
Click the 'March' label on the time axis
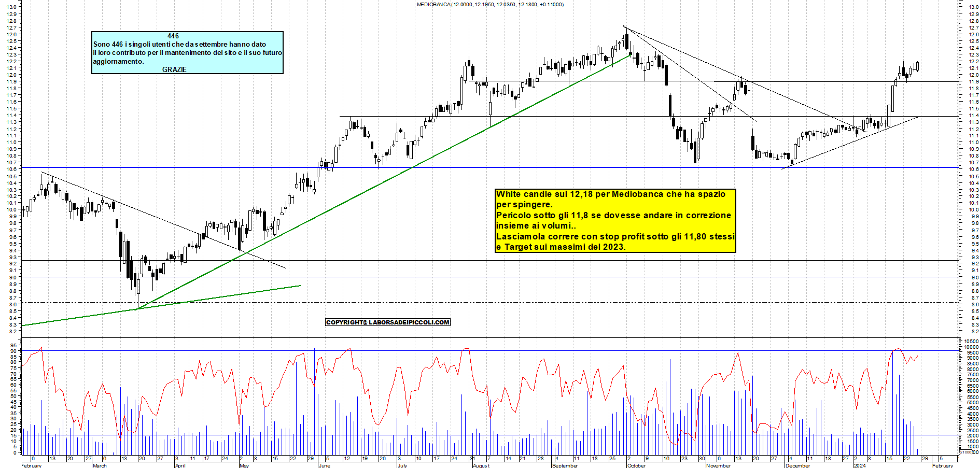pyautogui.click(x=100, y=465)
